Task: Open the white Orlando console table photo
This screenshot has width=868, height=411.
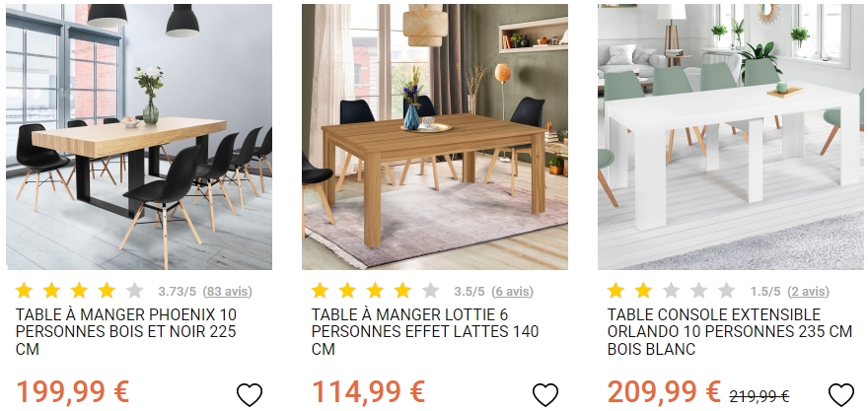Action: (x=731, y=137)
